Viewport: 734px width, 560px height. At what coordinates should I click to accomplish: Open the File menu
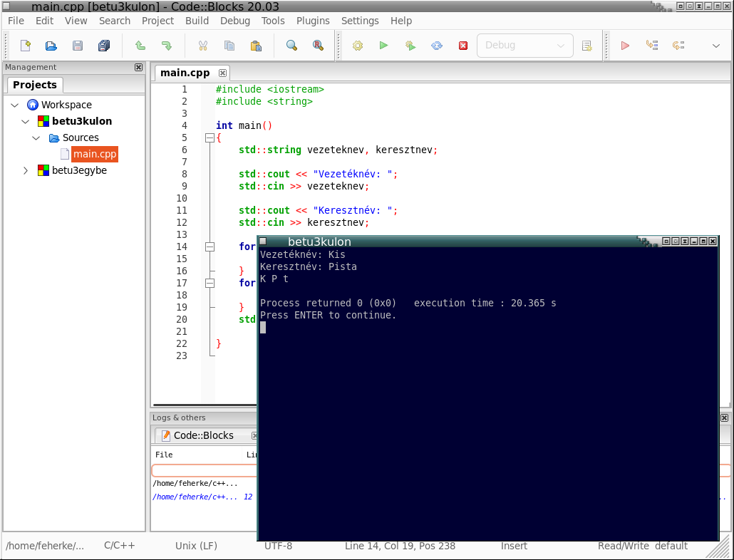16,21
